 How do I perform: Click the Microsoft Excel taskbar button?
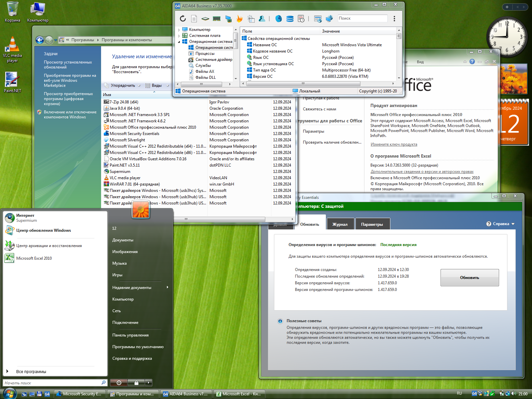tap(239, 394)
